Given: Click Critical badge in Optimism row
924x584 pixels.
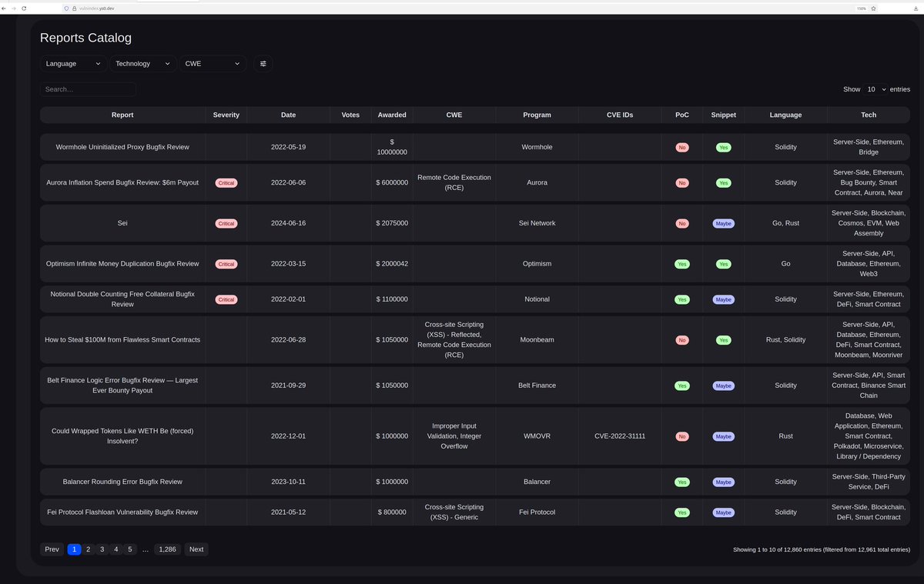Looking at the screenshot, I should [x=226, y=264].
